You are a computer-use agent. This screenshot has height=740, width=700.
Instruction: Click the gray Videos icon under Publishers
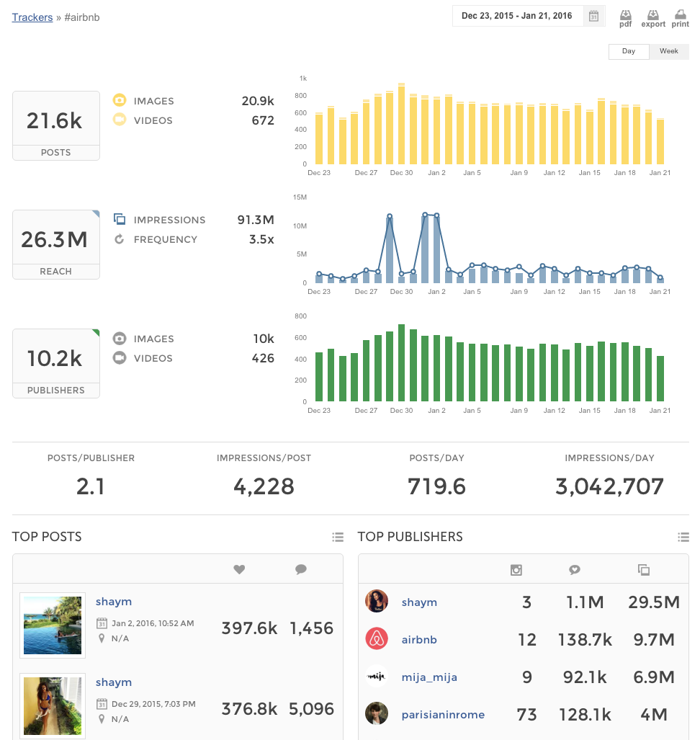pos(120,358)
